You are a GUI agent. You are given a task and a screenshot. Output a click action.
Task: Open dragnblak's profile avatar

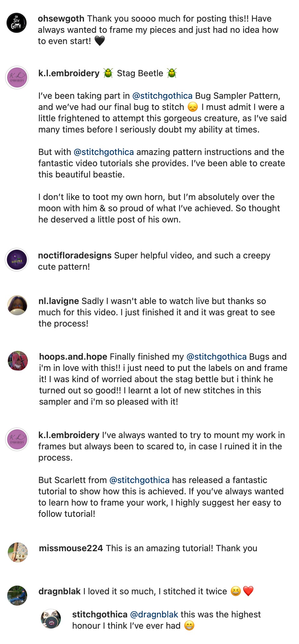click(x=17, y=595)
